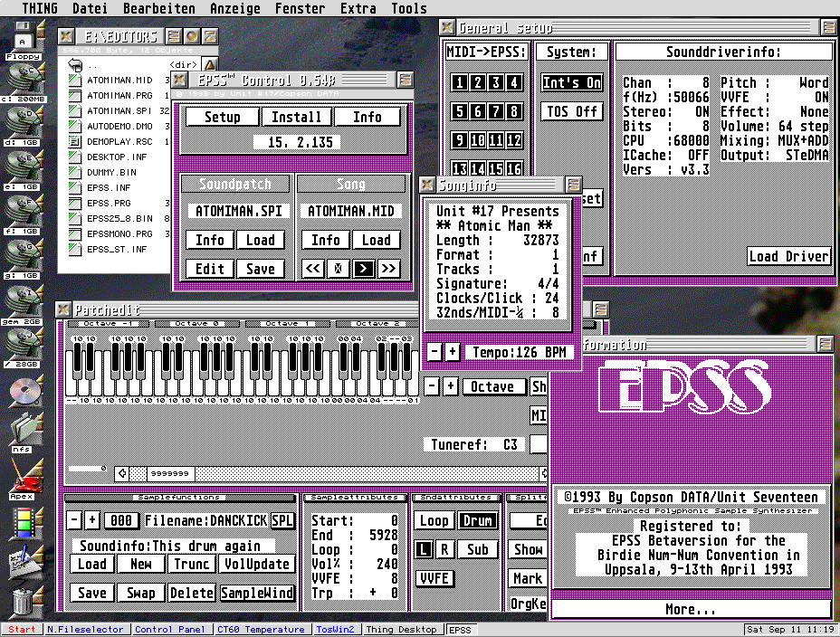Image resolution: width=840 pixels, height=637 pixels.
Task: Switch to Control Panel in the taskbar
Action: click(170, 630)
